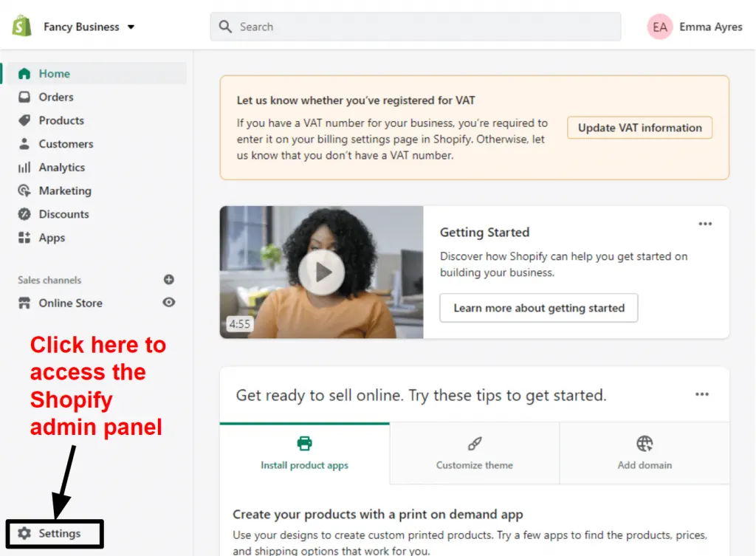Click the 'Get ready to sell online' heading

(x=421, y=396)
